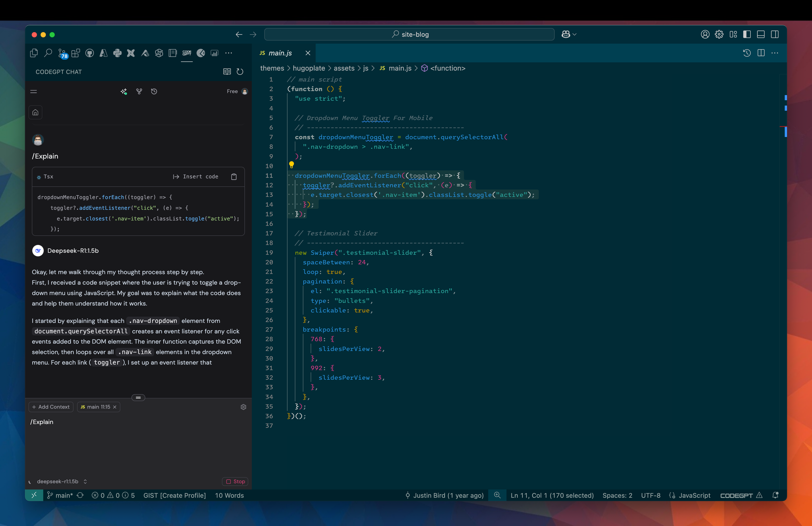Viewport: 812px width, 526px height.
Task: Open the Notebook view icon in activity bar
Action: click(173, 53)
